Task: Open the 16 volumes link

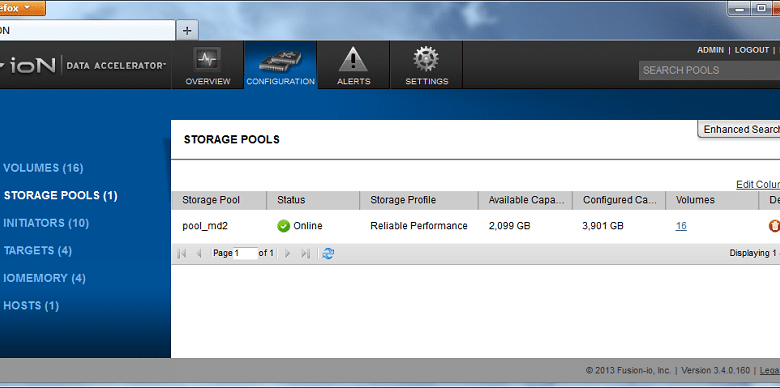Action: (x=681, y=226)
